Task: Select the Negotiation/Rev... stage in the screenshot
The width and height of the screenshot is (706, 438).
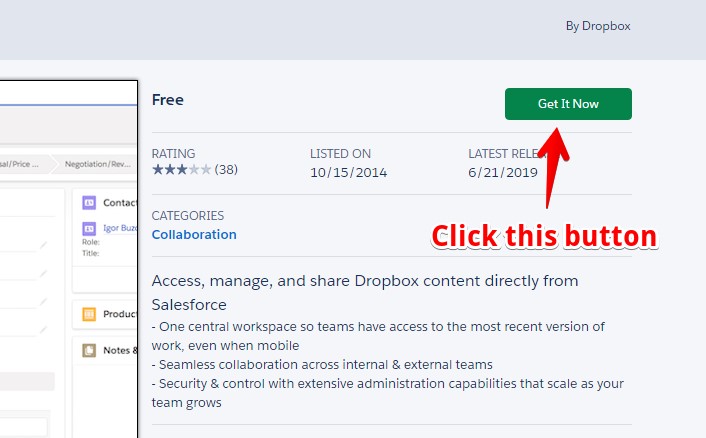Action: (98, 164)
